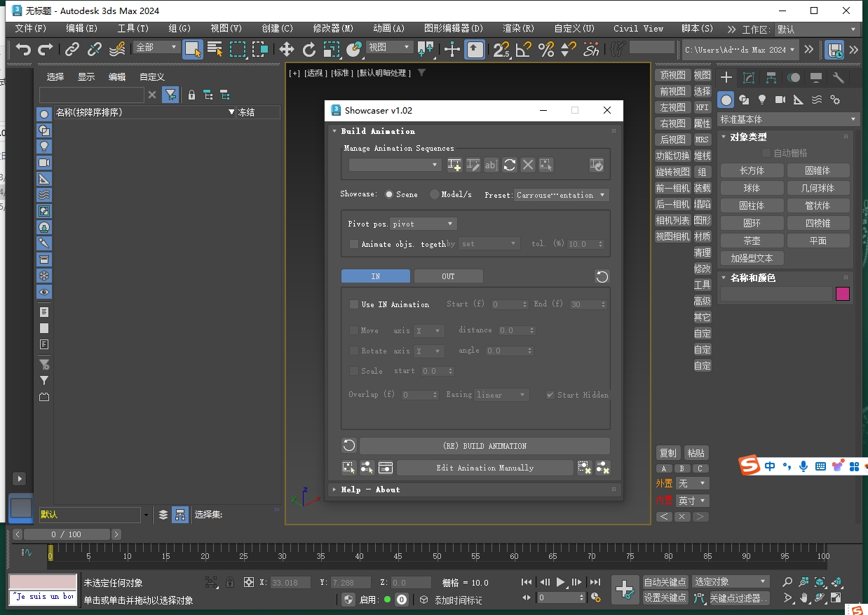
Task: Toggle scene explorer lock icon
Action: coord(191,95)
